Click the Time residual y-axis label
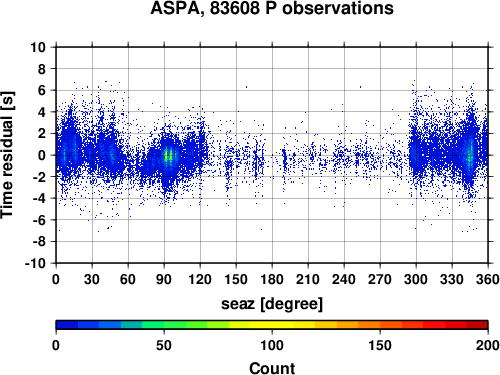The width and height of the screenshot is (500, 375). (x=7, y=155)
